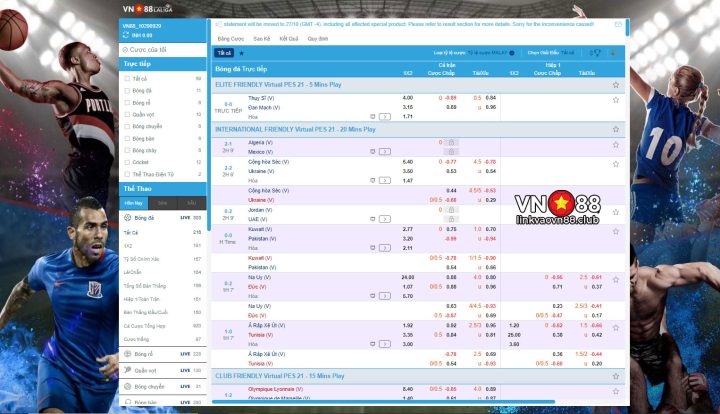Click the horizontal scrollbar under the odds table
The width and height of the screenshot is (720, 414).
point(383,402)
